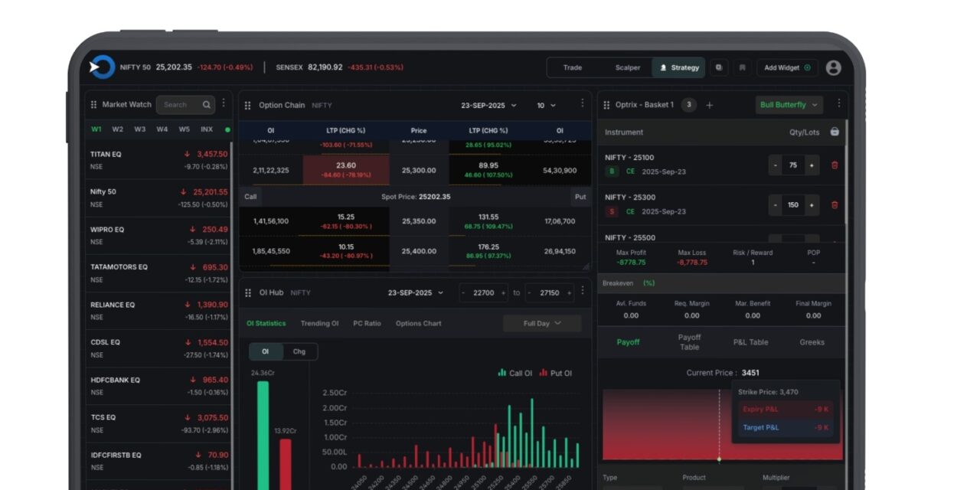Screen dimensions: 980x490
Task: Click the basket icon beside Qty/Lots
Action: point(835,132)
